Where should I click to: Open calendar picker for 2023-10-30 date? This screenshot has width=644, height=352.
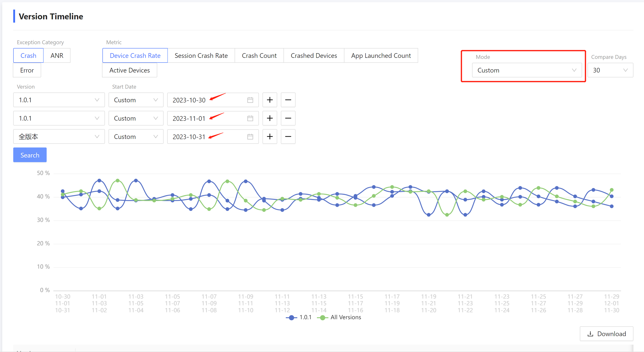pyautogui.click(x=250, y=100)
